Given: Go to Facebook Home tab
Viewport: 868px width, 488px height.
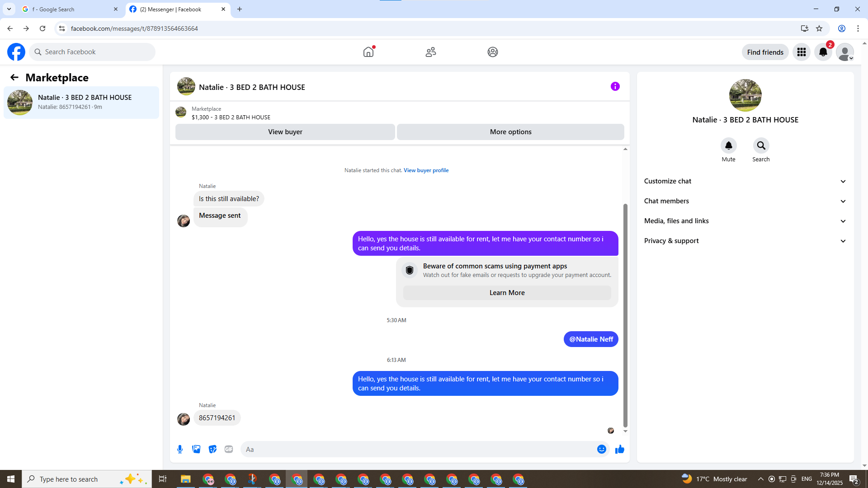Looking at the screenshot, I should point(368,52).
